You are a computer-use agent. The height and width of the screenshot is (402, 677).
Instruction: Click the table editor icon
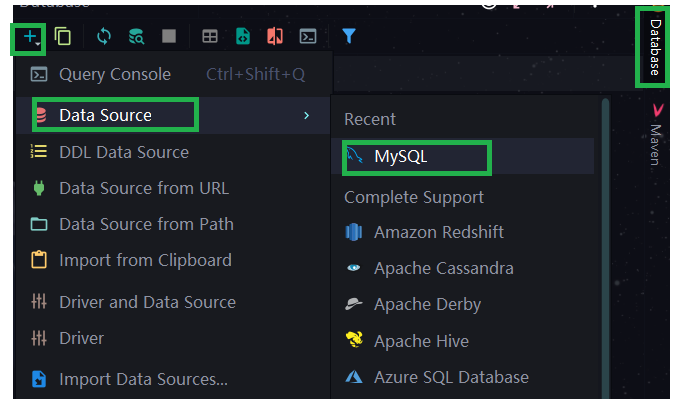click(x=210, y=37)
